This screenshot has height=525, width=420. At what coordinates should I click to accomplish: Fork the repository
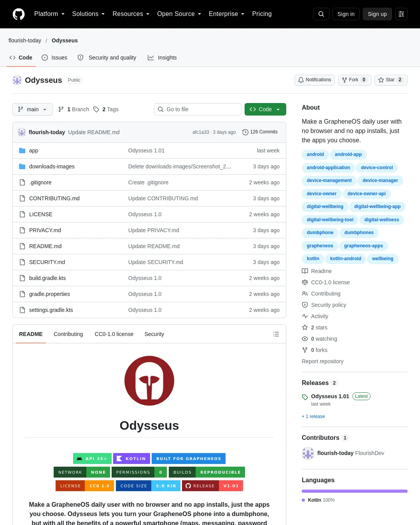point(355,80)
